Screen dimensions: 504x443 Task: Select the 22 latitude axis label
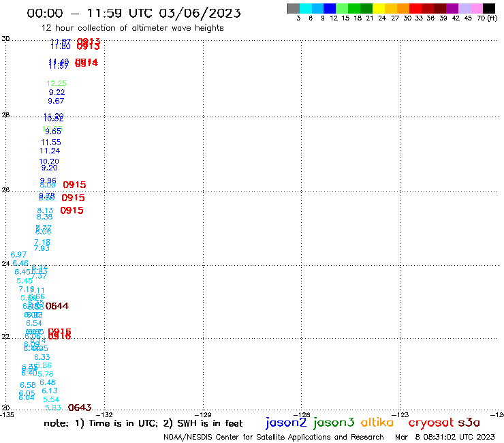point(5,337)
